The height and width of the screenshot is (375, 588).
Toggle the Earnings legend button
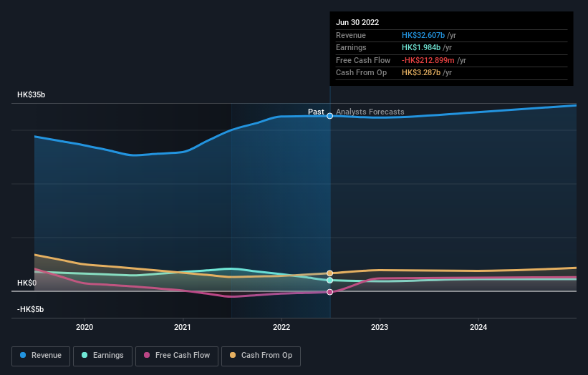[x=102, y=356]
